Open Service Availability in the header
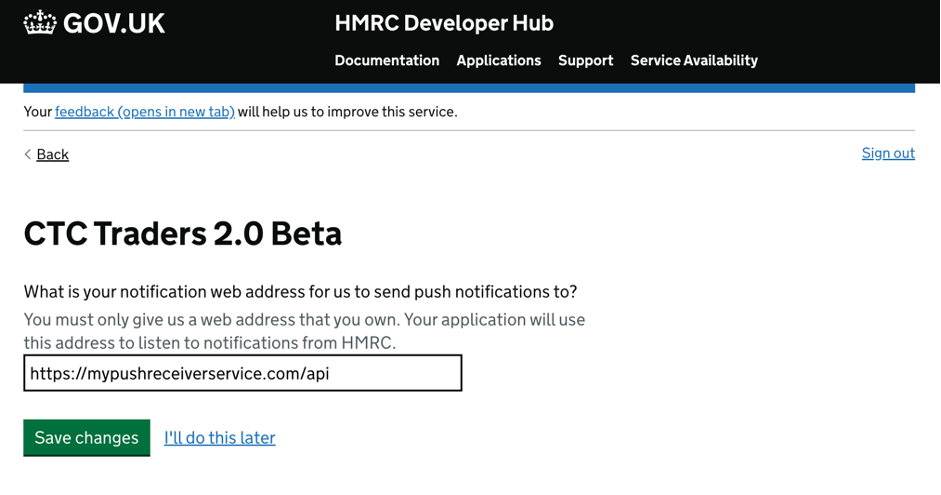 tap(694, 61)
